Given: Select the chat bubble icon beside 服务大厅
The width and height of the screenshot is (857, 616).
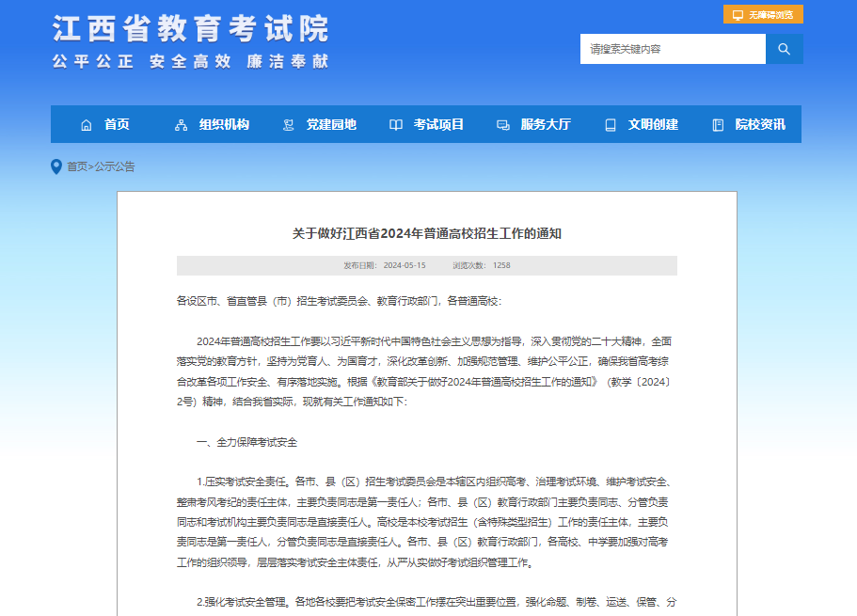Looking at the screenshot, I should click(501, 123).
